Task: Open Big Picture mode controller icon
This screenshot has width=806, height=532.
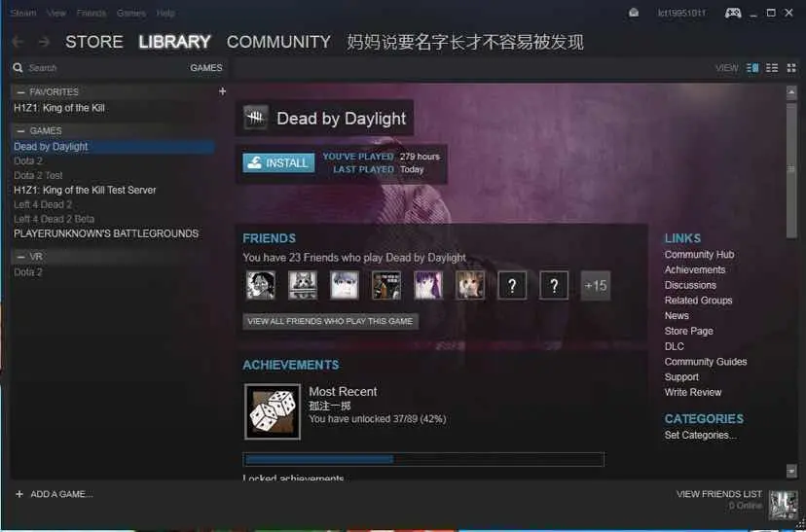Action: pos(733,13)
